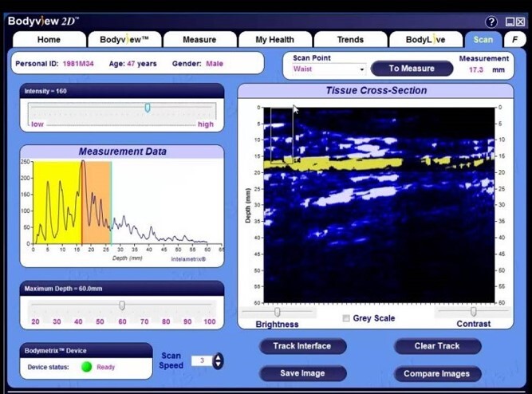Open the My Health tab

click(x=275, y=39)
